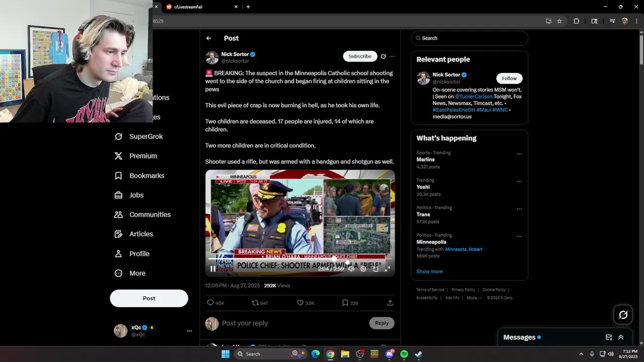Open Steam from taskbar

(419, 354)
